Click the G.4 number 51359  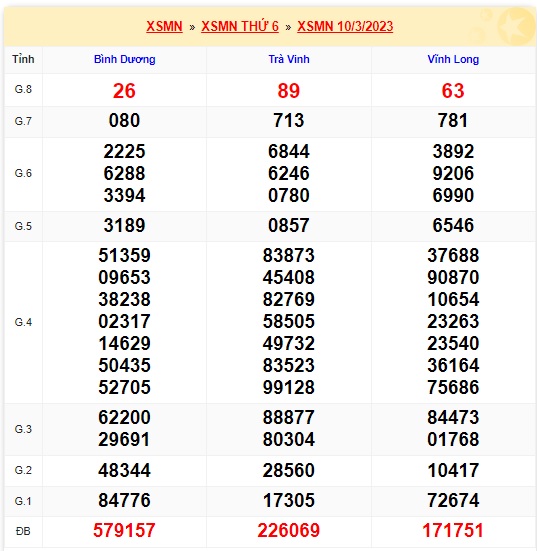[x=124, y=255]
